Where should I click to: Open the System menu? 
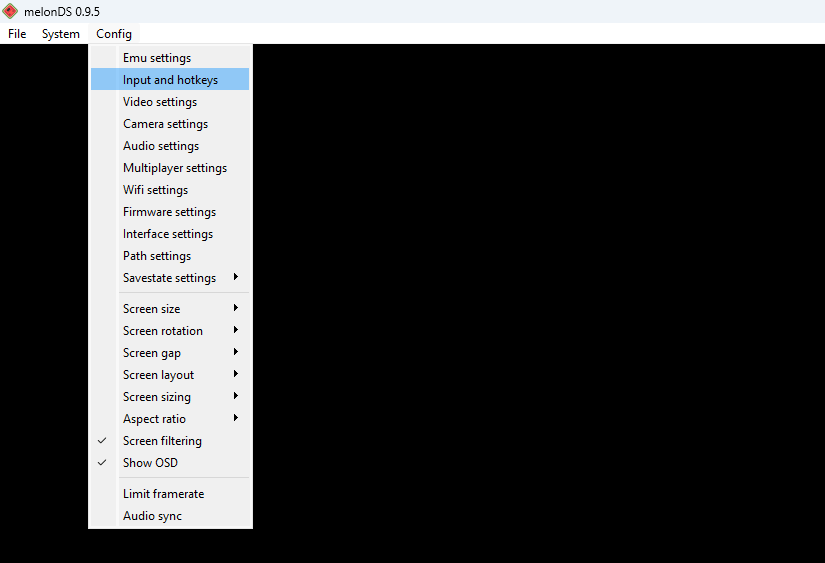(x=61, y=34)
